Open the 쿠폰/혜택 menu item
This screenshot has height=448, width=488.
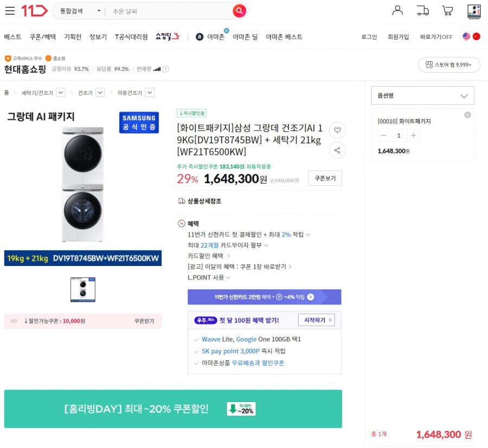pos(43,37)
